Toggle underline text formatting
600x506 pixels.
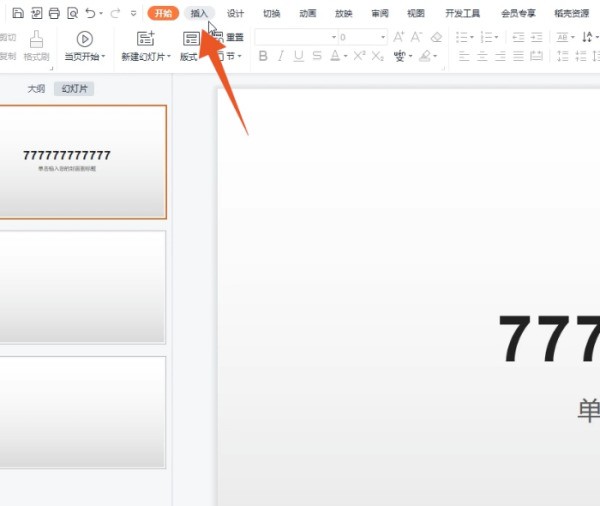coord(299,56)
